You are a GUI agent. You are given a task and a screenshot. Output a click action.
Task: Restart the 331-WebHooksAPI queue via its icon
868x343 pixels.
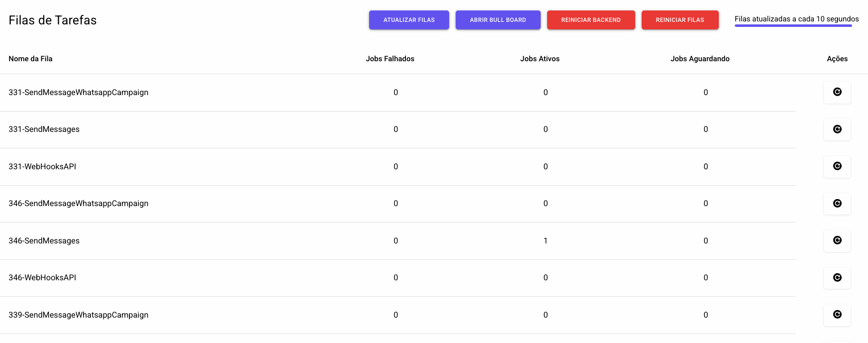point(837,166)
